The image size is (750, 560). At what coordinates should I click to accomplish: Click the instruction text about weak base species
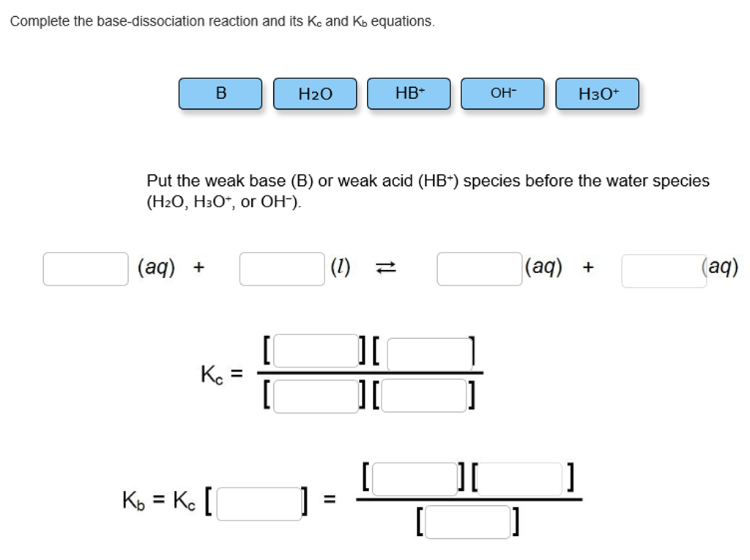(x=427, y=190)
